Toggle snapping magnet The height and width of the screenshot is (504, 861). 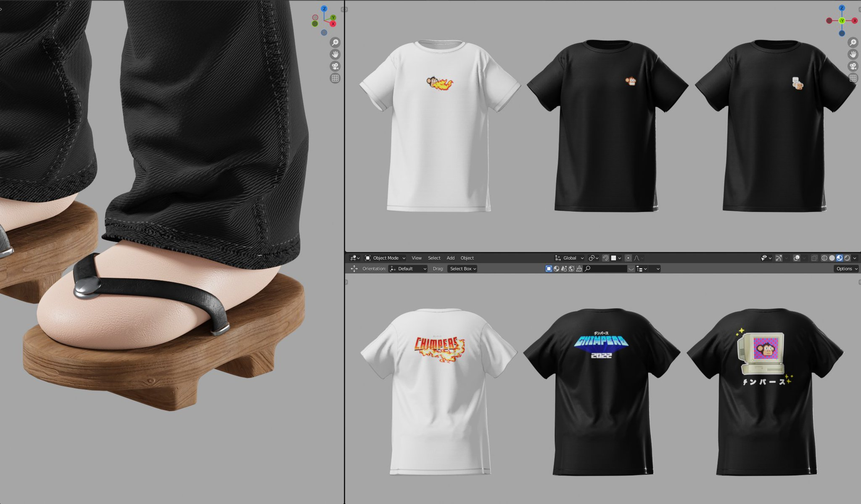(606, 258)
